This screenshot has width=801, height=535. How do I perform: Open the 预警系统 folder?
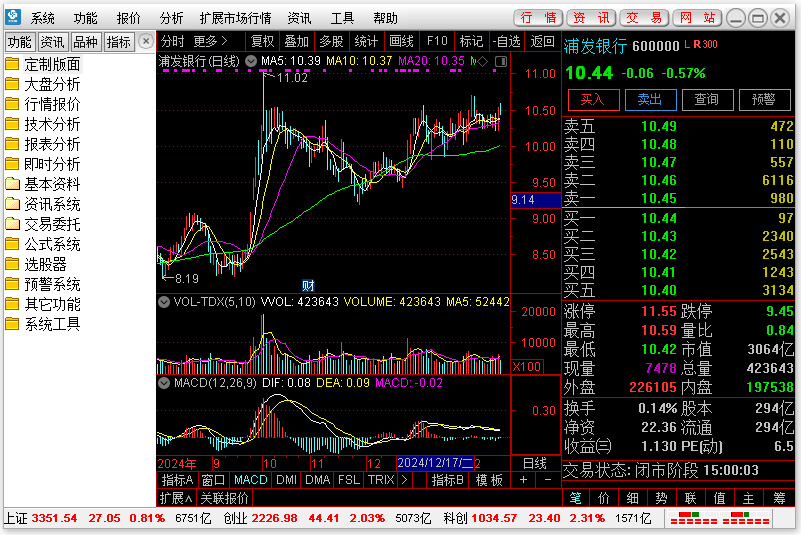[x=43, y=284]
